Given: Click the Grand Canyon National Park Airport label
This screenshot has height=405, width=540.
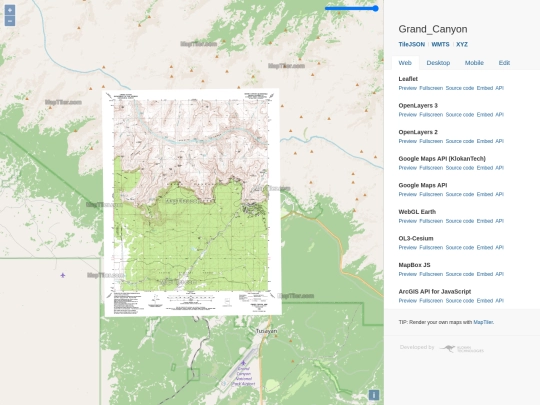Looking at the screenshot, I should pyautogui.click(x=243, y=376).
